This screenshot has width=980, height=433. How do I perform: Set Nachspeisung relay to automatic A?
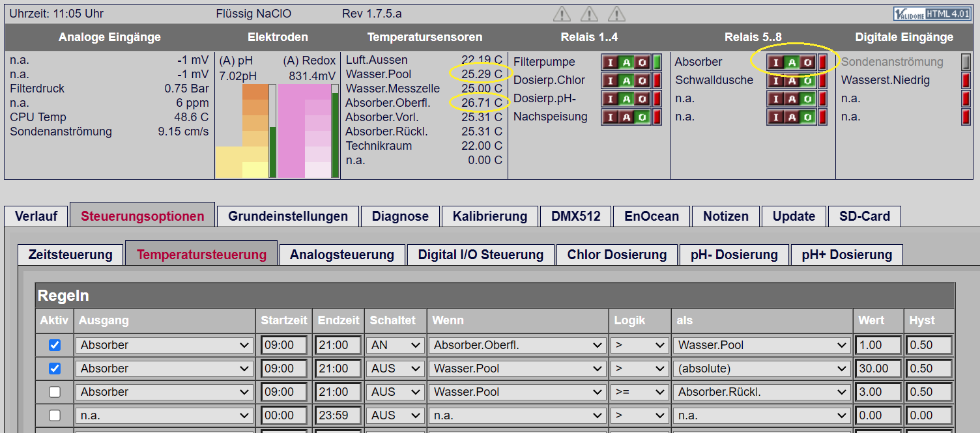[x=626, y=117]
